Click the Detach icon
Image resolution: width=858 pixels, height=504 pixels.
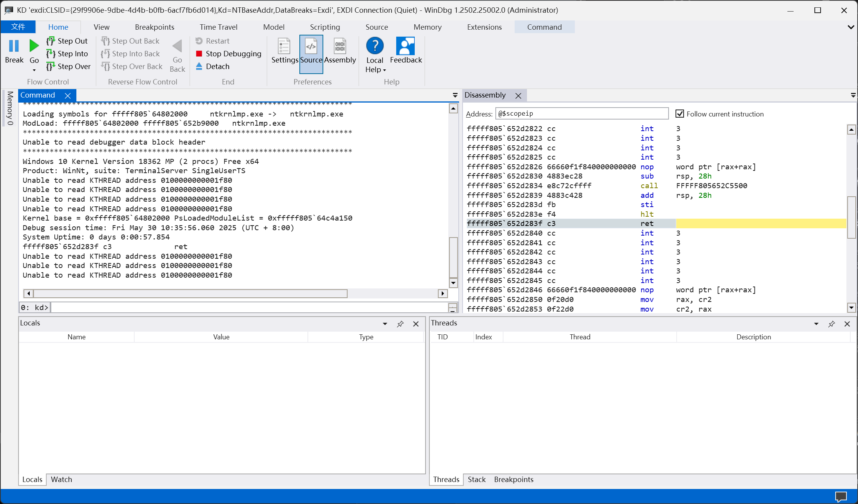(199, 66)
